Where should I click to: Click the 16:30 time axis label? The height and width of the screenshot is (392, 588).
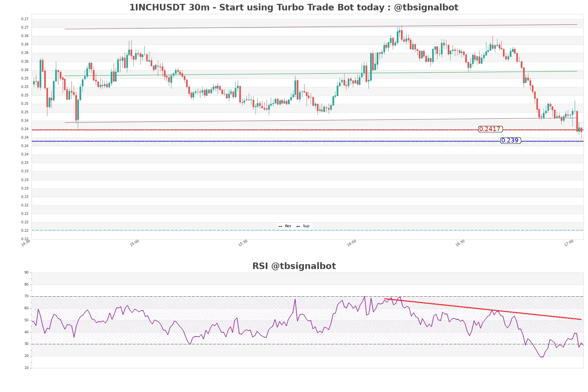click(460, 243)
